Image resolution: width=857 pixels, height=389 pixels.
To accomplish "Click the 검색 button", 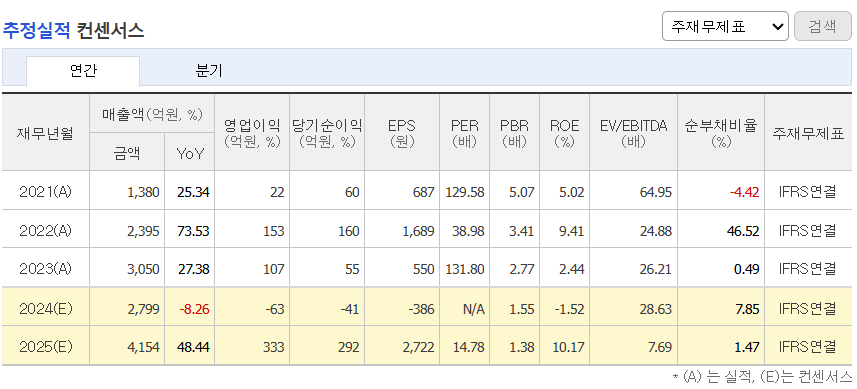I will pos(823,26).
